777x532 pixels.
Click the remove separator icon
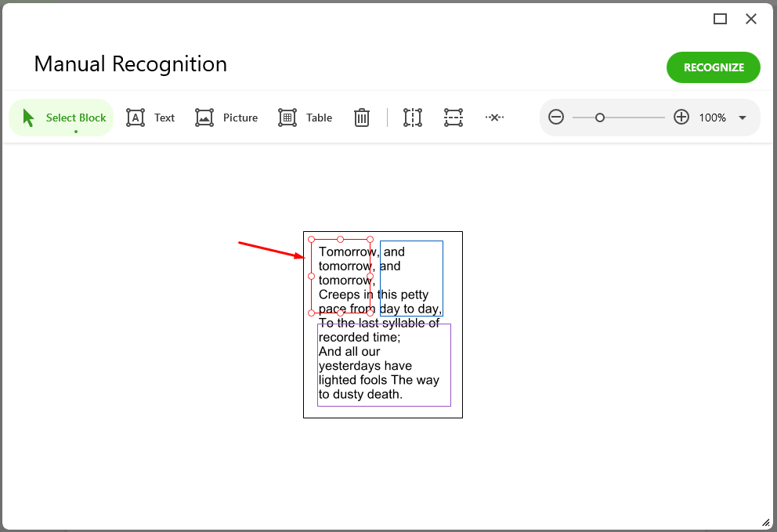pos(494,118)
